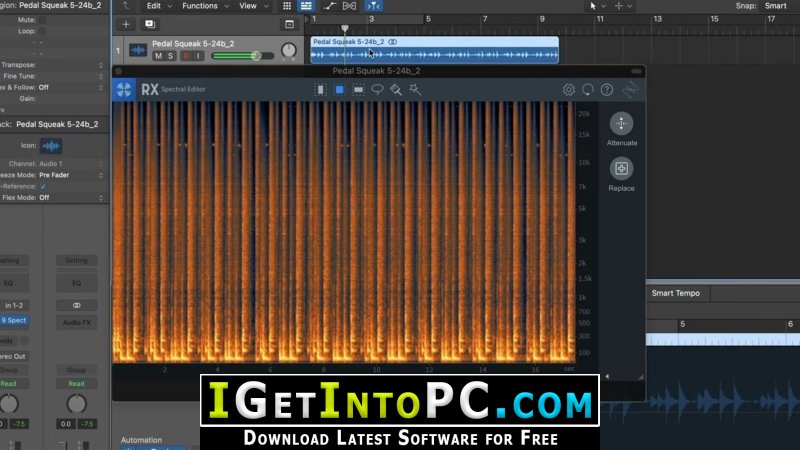Image resolution: width=800 pixels, height=450 pixels.
Task: Choose the RX magic wand tool
Action: [x=415, y=90]
